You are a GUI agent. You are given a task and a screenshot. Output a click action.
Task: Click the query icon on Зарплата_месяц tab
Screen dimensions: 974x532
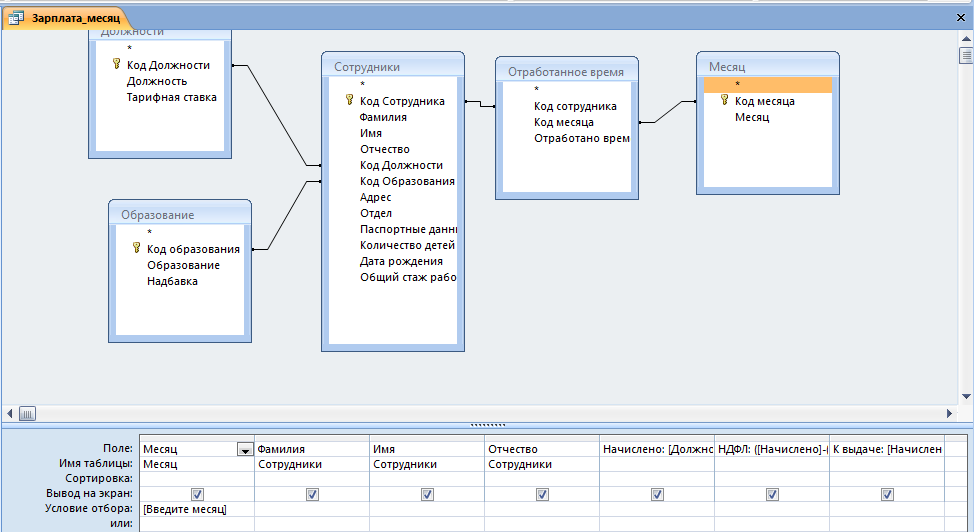click(x=16, y=18)
